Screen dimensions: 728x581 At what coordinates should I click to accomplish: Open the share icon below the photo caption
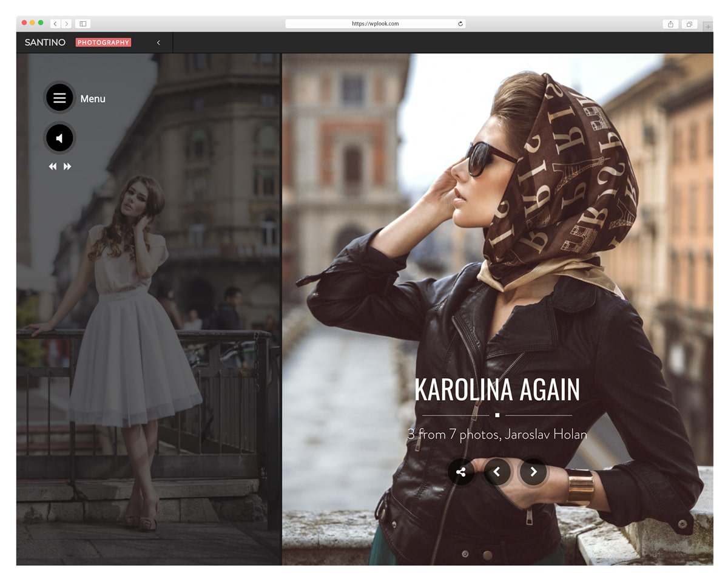click(461, 472)
